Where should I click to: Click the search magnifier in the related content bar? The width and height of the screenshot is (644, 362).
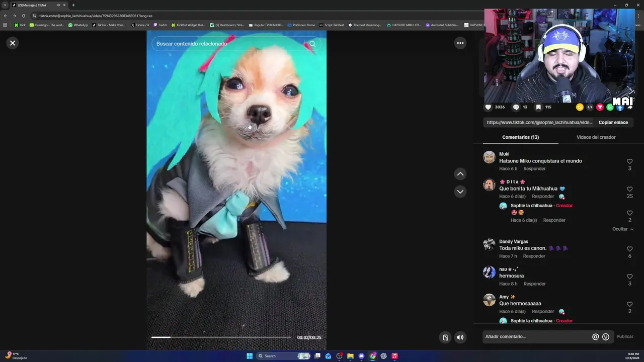312,44
